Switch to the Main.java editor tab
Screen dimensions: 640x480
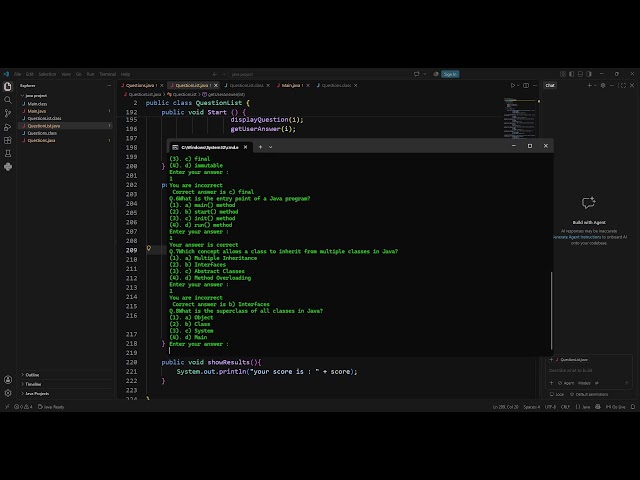(291, 85)
